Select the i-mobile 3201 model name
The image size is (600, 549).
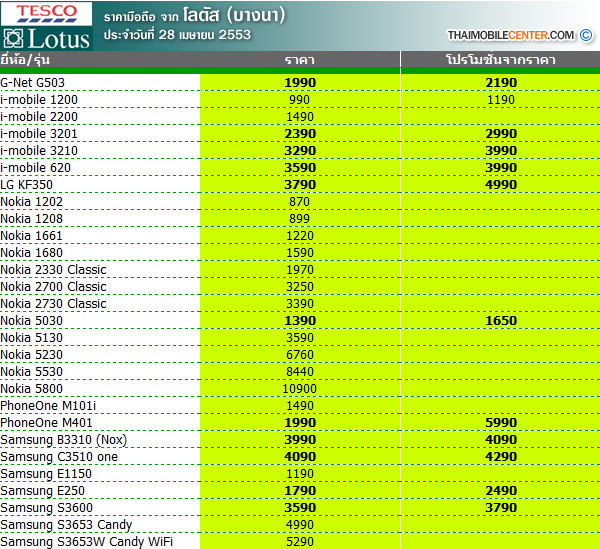pos(39,134)
